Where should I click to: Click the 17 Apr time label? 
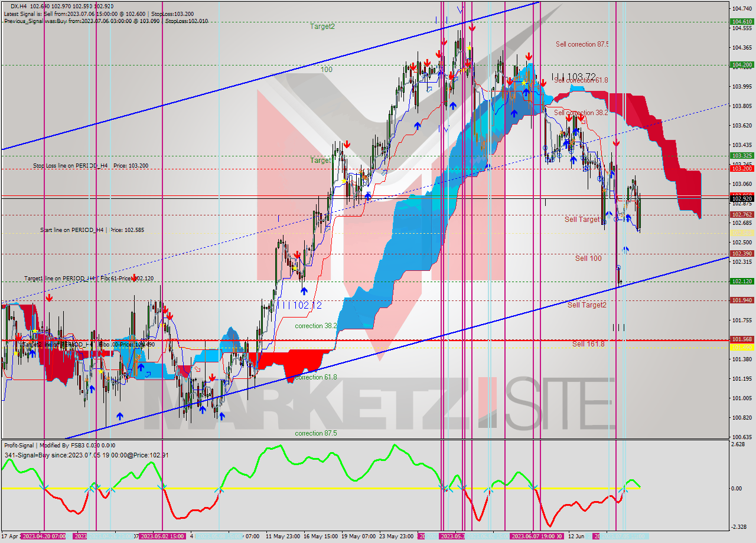(10, 537)
